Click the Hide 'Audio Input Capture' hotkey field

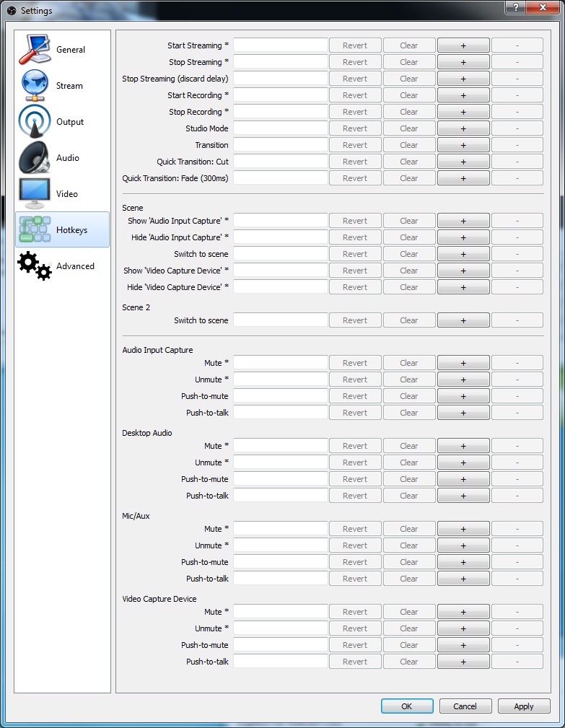(281, 237)
